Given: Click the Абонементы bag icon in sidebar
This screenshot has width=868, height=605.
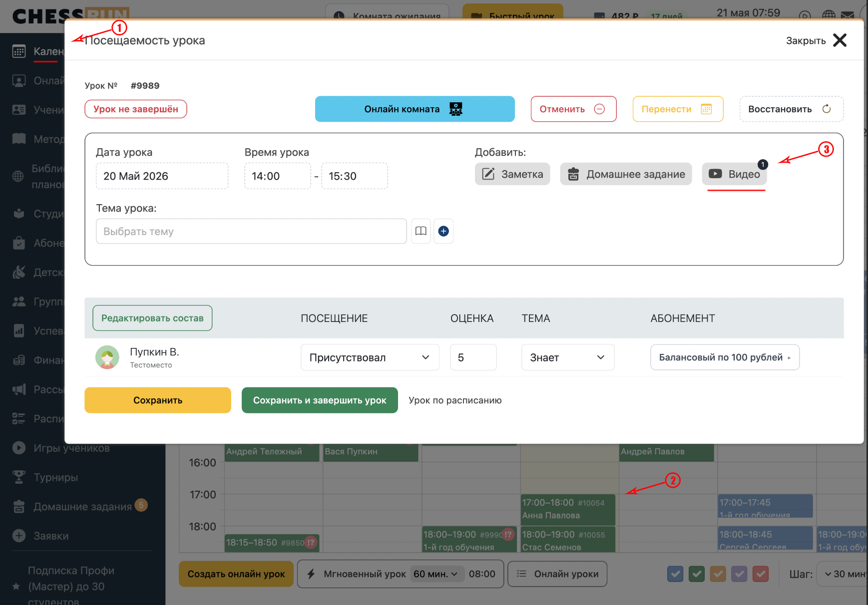Looking at the screenshot, I should pos(19,243).
